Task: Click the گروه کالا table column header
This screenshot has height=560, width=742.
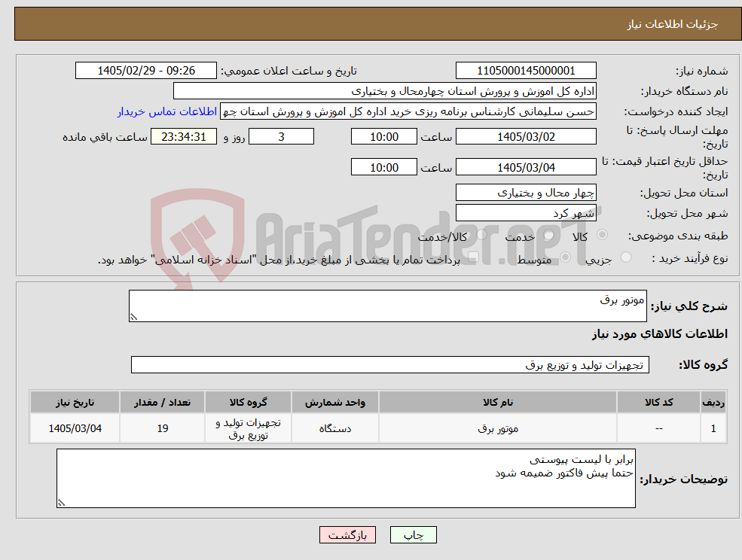Action: tap(248, 402)
